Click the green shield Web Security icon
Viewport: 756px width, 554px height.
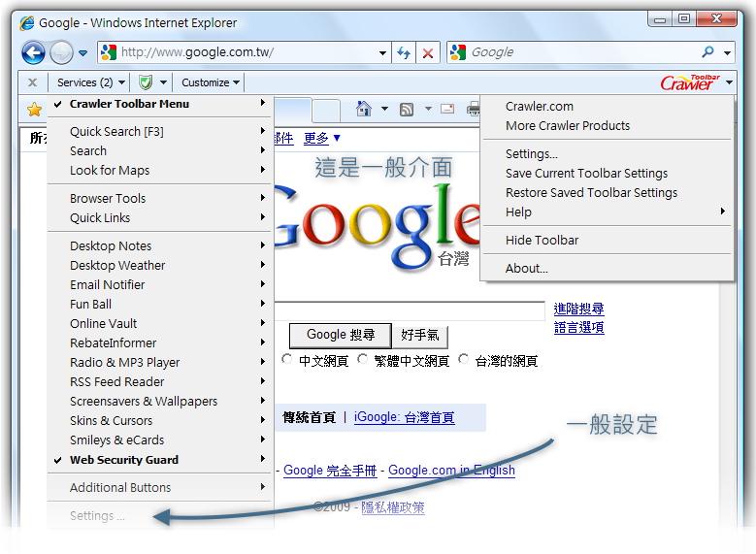146,82
